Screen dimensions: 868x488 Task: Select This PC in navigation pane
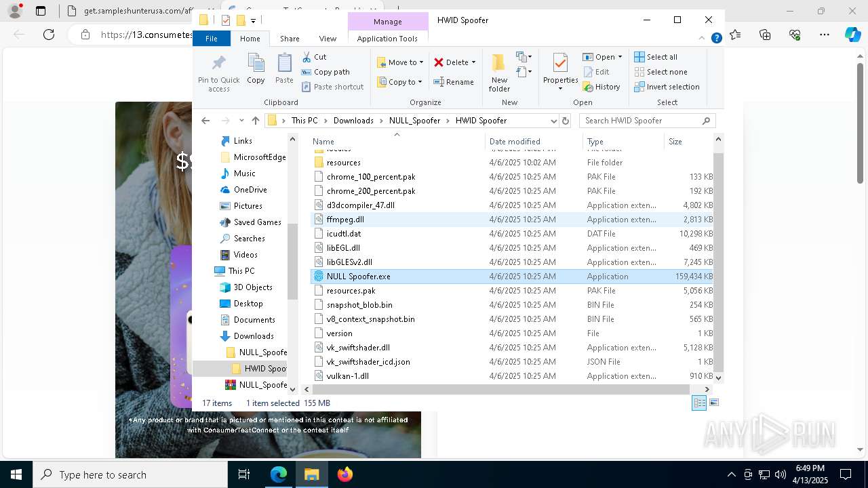[241, 271]
